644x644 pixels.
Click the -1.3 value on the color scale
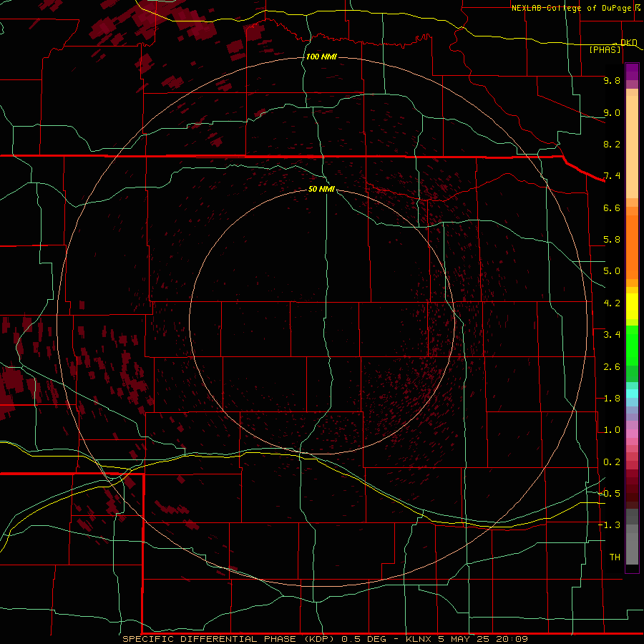pos(610,525)
